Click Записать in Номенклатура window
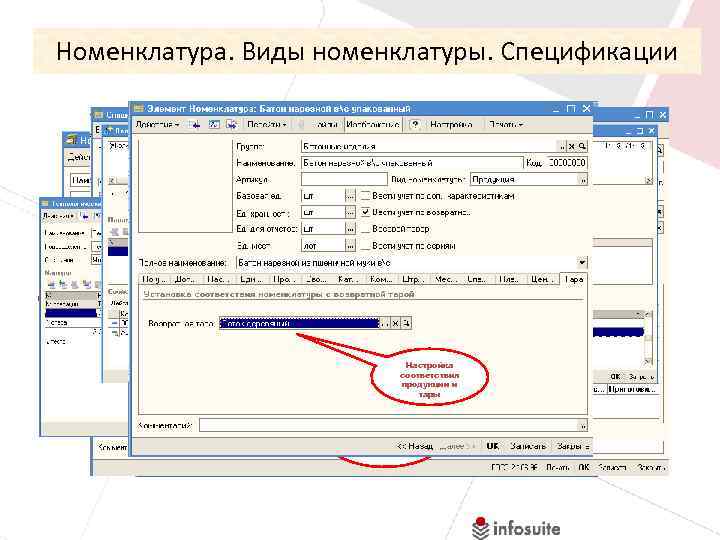 click(528, 446)
